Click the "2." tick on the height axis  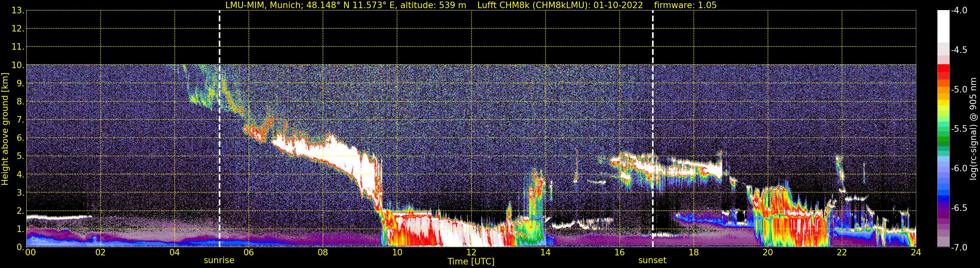20,211
